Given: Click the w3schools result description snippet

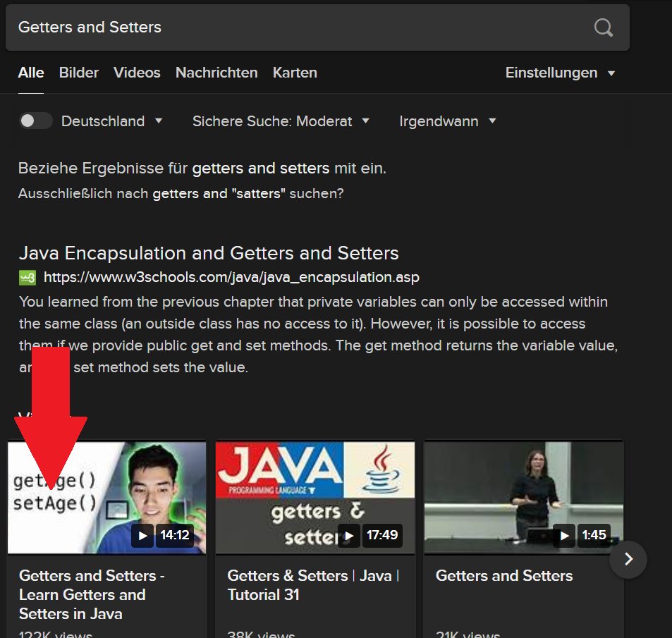Looking at the screenshot, I should pyautogui.click(x=319, y=335).
